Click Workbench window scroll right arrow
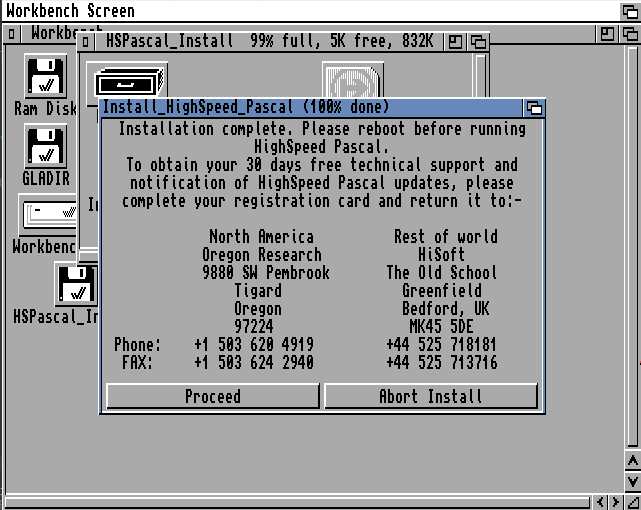The height and width of the screenshot is (510, 641). [x=615, y=502]
